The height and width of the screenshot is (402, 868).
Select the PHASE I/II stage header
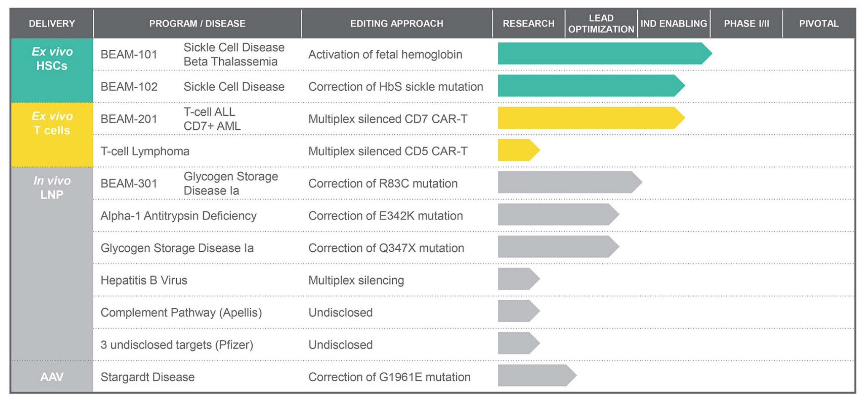click(746, 24)
